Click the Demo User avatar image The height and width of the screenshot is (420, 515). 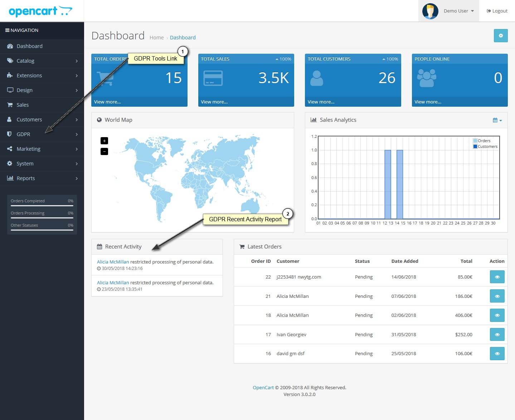click(x=430, y=11)
